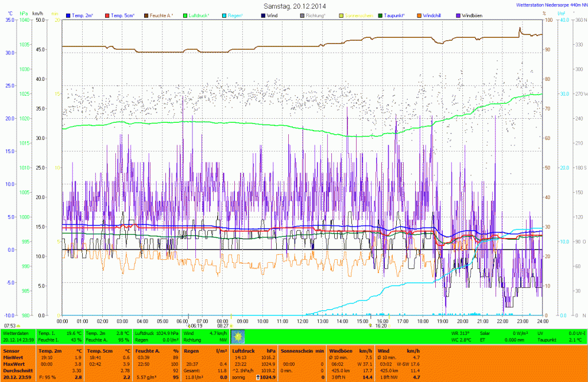Viewport: 588px width, 382px height.
Task: Click the green Luftdruck legend square
Action: [x=185, y=14]
